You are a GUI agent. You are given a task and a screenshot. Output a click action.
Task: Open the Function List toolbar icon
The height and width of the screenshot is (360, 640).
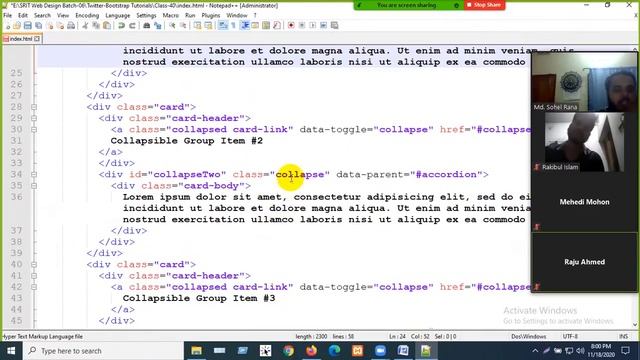(x=277, y=25)
